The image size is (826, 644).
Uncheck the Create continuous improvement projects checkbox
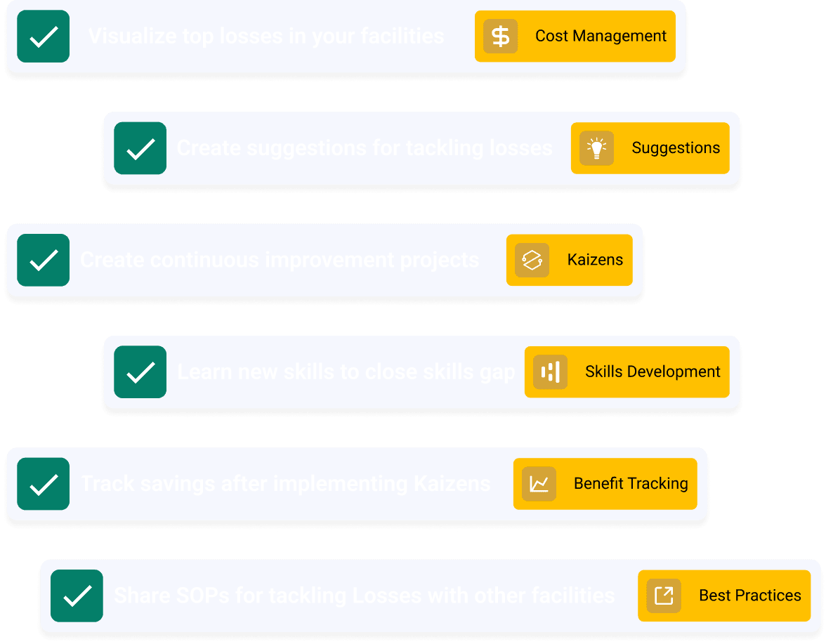(x=43, y=260)
